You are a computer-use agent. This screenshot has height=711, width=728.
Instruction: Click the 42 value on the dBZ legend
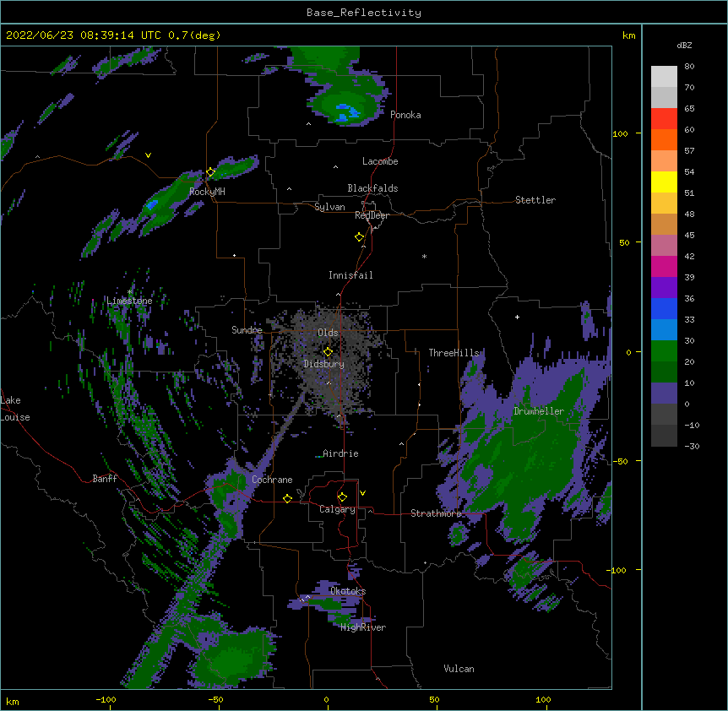coord(689,256)
